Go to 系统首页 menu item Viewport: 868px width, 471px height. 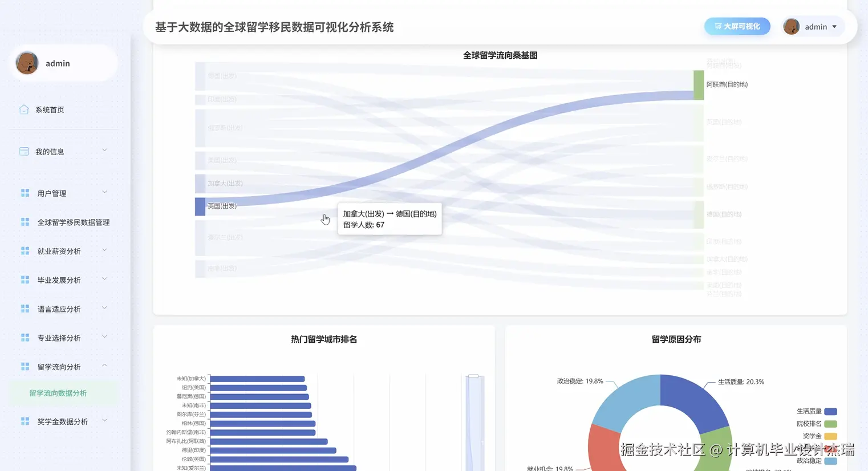click(64, 109)
